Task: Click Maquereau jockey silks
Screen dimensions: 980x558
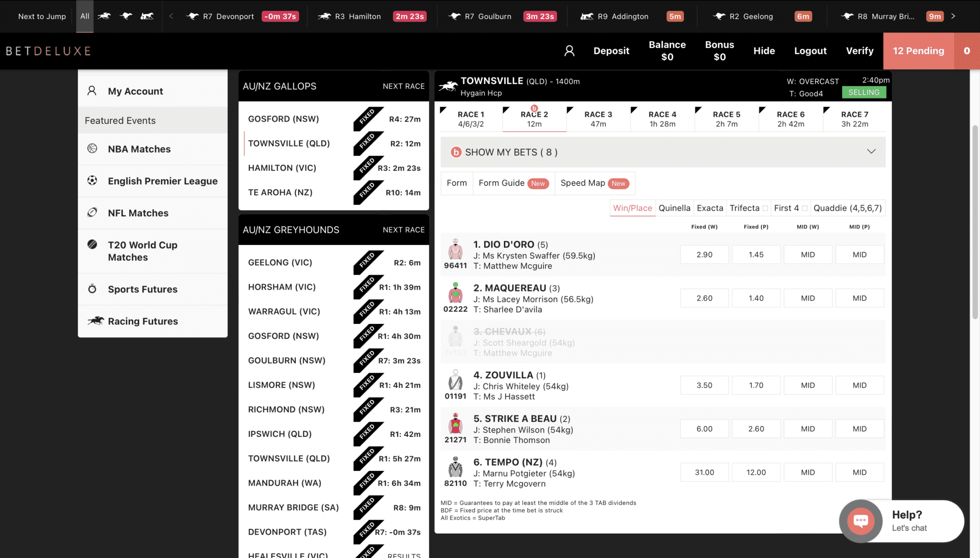Action: 456,292
